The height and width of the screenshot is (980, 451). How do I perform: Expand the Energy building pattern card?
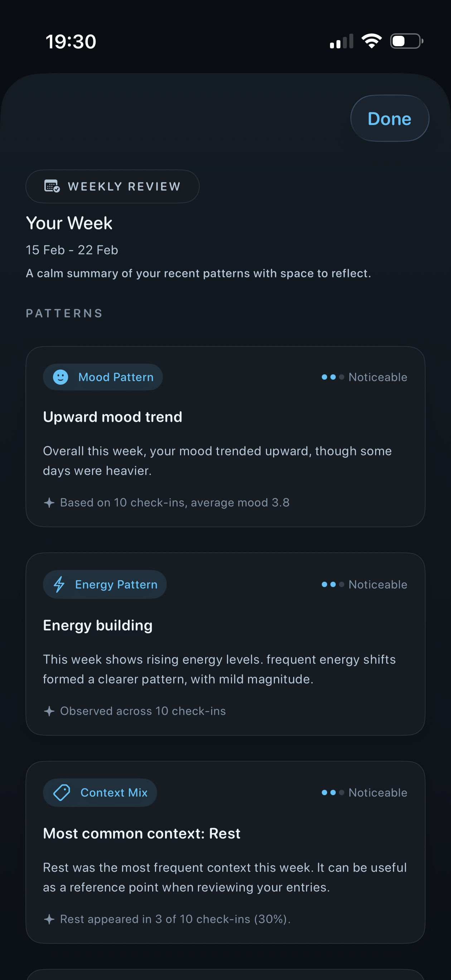(x=225, y=643)
